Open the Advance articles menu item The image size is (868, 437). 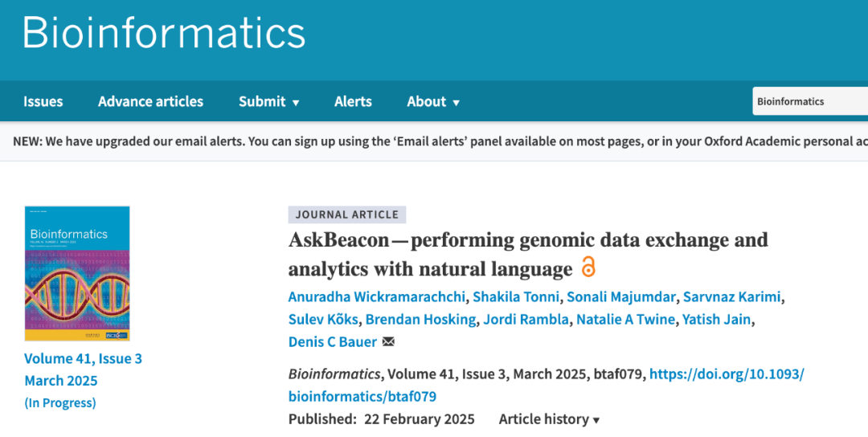tap(150, 101)
